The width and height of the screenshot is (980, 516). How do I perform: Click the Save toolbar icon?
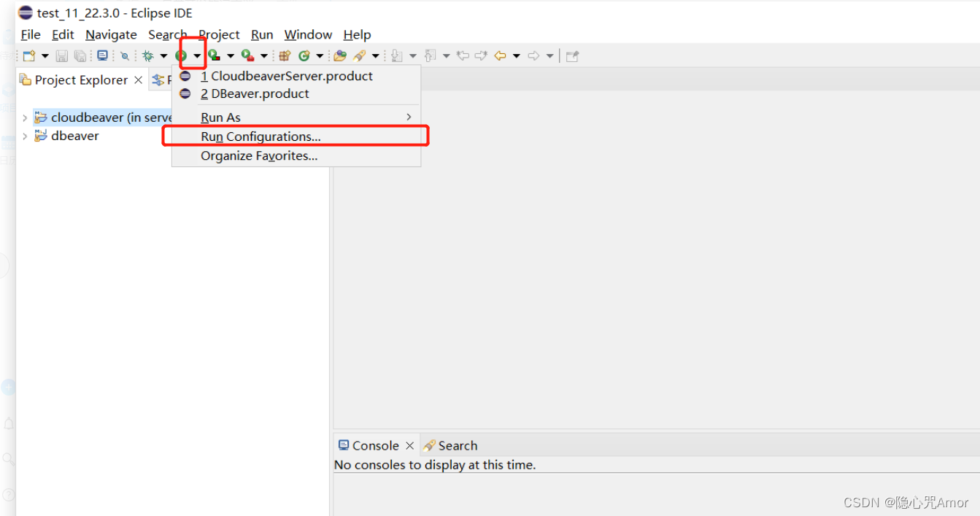tap(62, 55)
